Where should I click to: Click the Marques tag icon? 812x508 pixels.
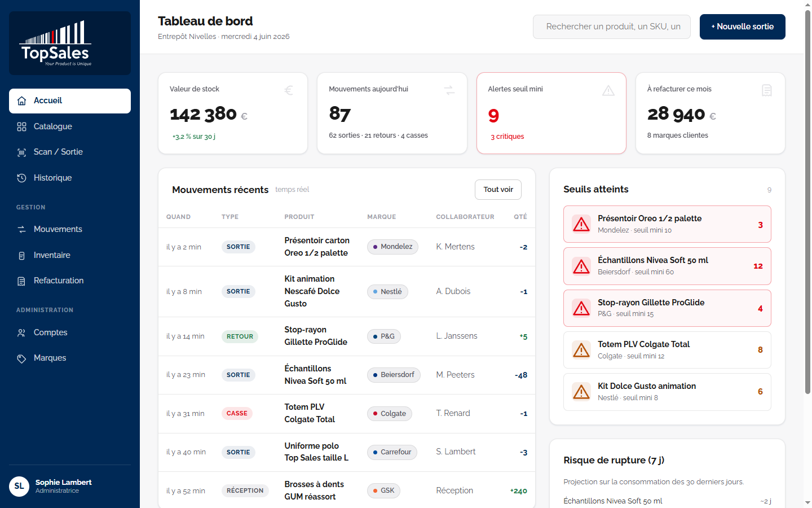21,358
